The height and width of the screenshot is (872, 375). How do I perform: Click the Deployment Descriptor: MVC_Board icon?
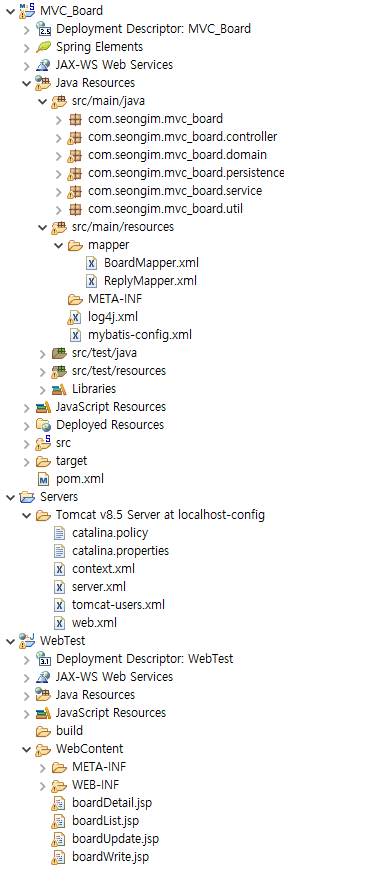pyautogui.click(x=43, y=28)
